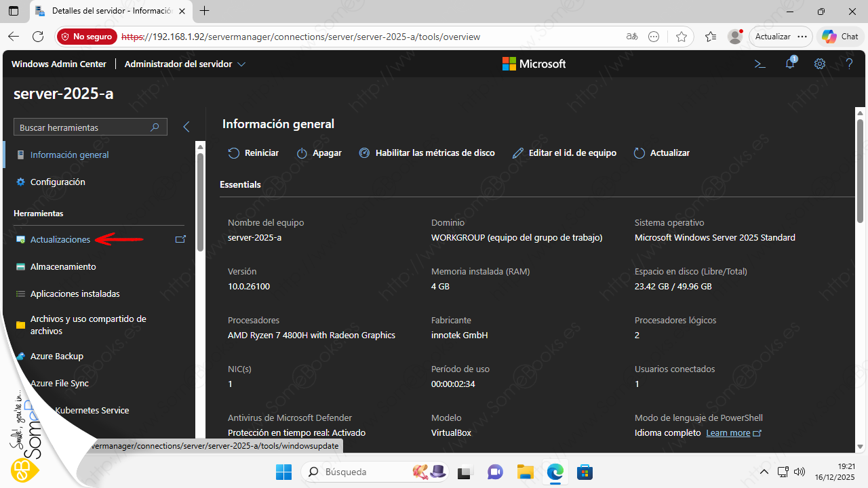The width and height of the screenshot is (868, 488).
Task: Open Microsoft Store from the taskbar
Action: tap(585, 472)
